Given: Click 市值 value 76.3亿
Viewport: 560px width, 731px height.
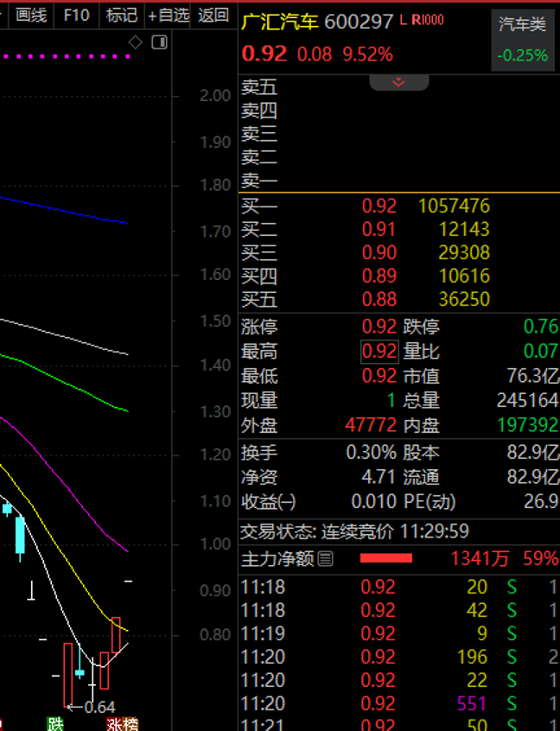Looking at the screenshot, I should tap(532, 376).
